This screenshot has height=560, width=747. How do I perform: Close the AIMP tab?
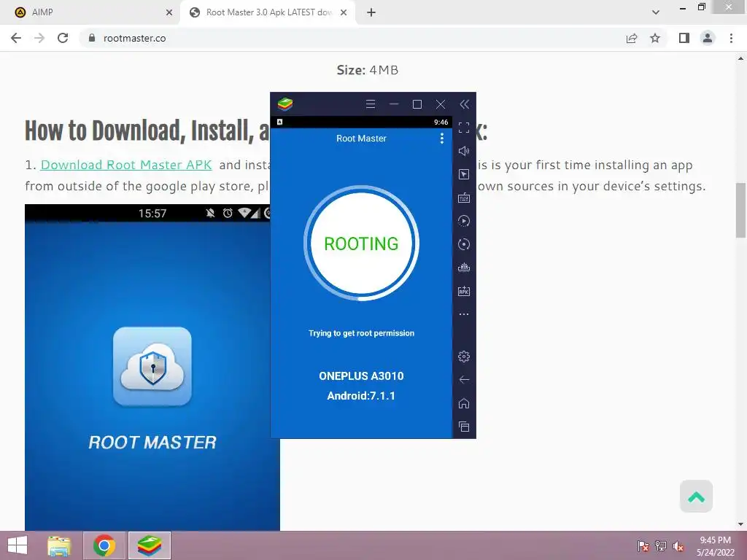169,12
